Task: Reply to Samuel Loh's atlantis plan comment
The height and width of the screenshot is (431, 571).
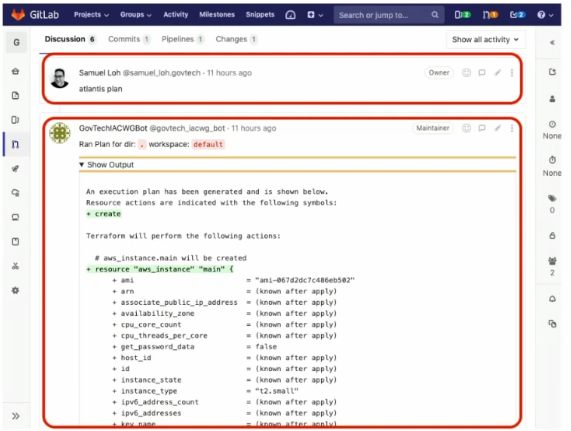Action: [x=482, y=73]
